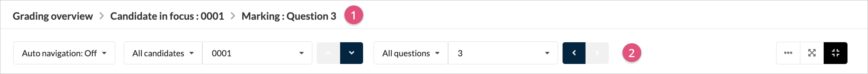Click the next question right chevron button
Image resolution: width=868 pixels, height=74 pixels.
597,53
